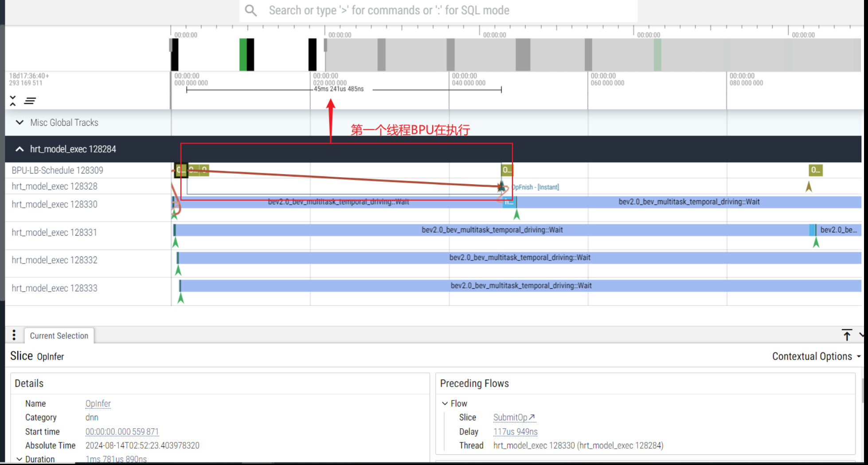868x465 pixels.
Task: Click the yellow instant marker on track 128328
Action: (x=809, y=187)
